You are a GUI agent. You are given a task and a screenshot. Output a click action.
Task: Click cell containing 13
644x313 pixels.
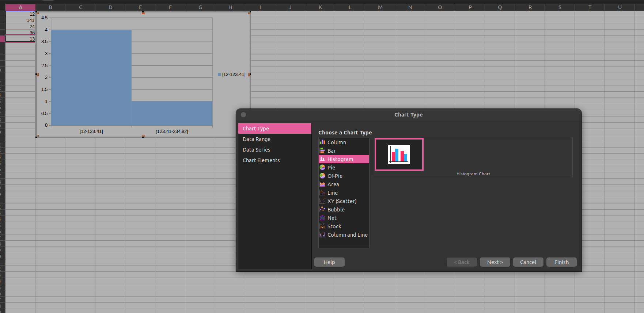coord(20,39)
